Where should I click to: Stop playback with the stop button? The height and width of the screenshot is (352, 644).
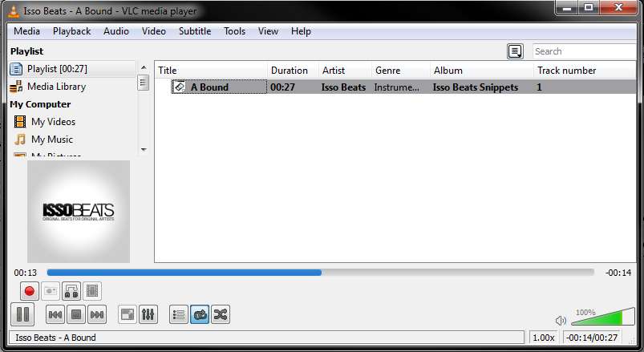(75, 315)
